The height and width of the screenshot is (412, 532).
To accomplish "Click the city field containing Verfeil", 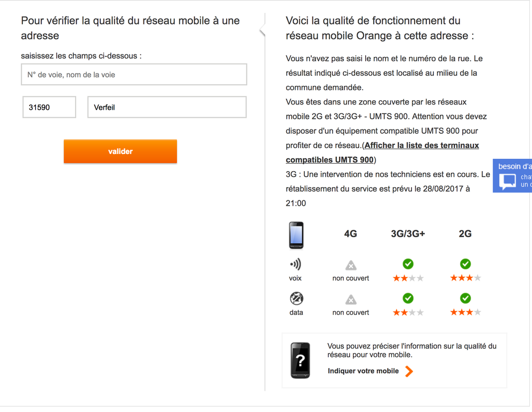I will [167, 107].
